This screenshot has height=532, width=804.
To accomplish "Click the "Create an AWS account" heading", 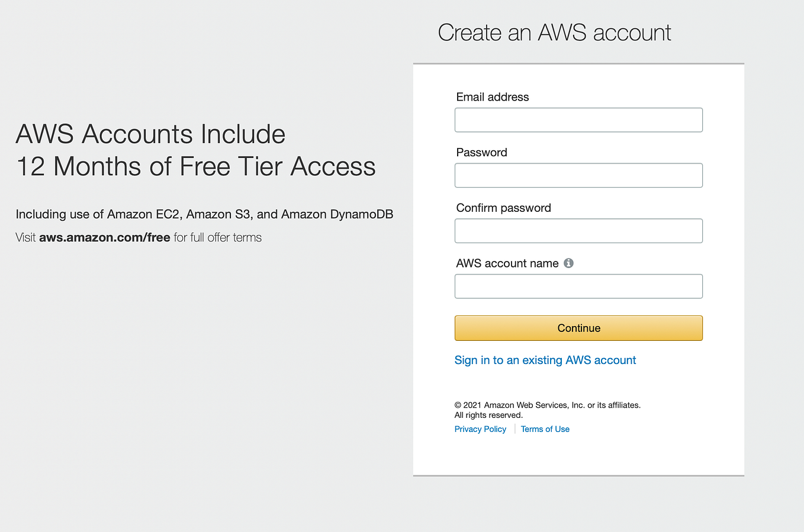I will [554, 33].
